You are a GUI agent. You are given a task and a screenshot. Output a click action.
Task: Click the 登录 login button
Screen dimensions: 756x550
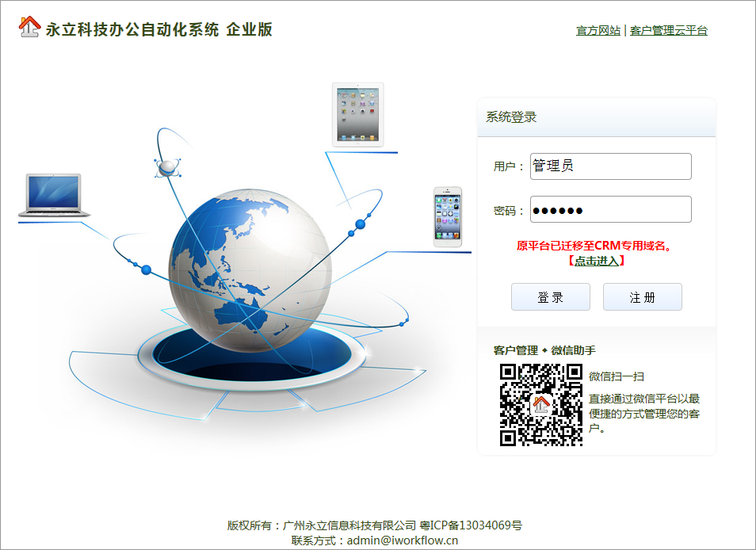pos(551,297)
